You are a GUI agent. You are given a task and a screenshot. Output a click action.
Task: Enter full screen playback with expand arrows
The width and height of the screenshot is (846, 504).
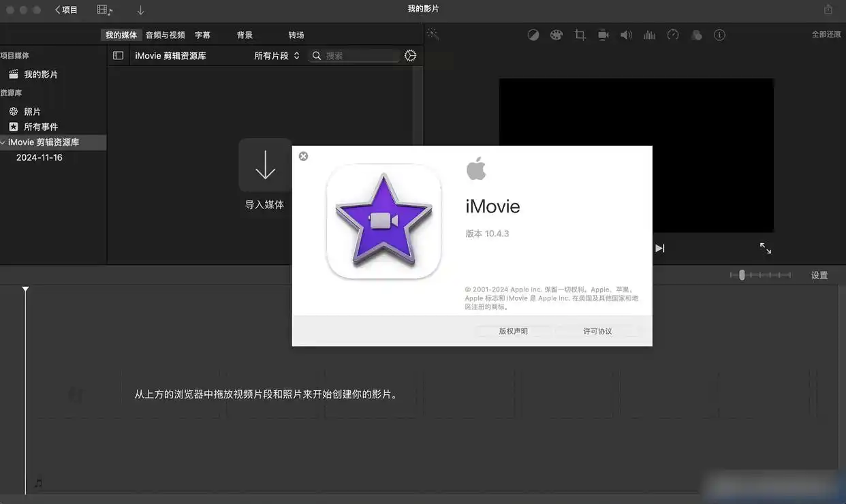(766, 249)
